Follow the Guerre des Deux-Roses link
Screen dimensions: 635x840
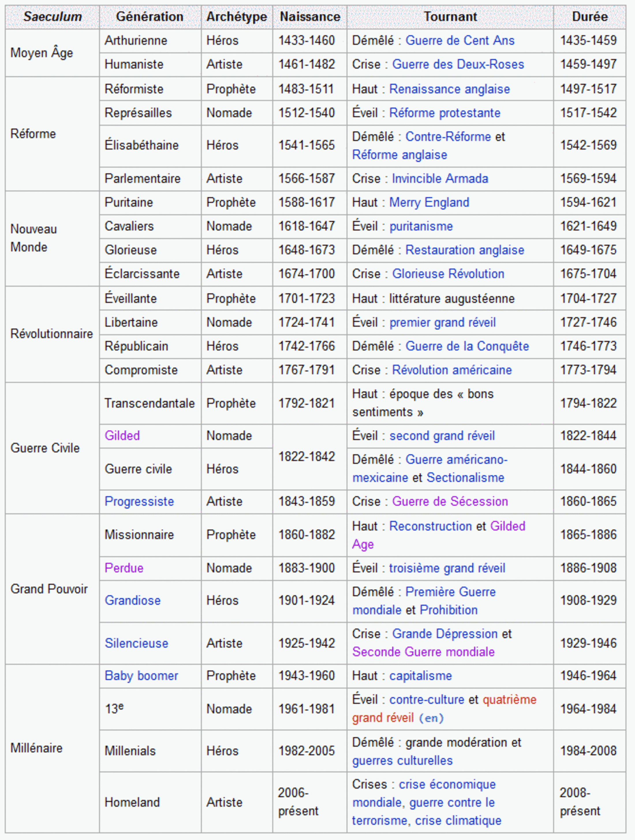(458, 64)
